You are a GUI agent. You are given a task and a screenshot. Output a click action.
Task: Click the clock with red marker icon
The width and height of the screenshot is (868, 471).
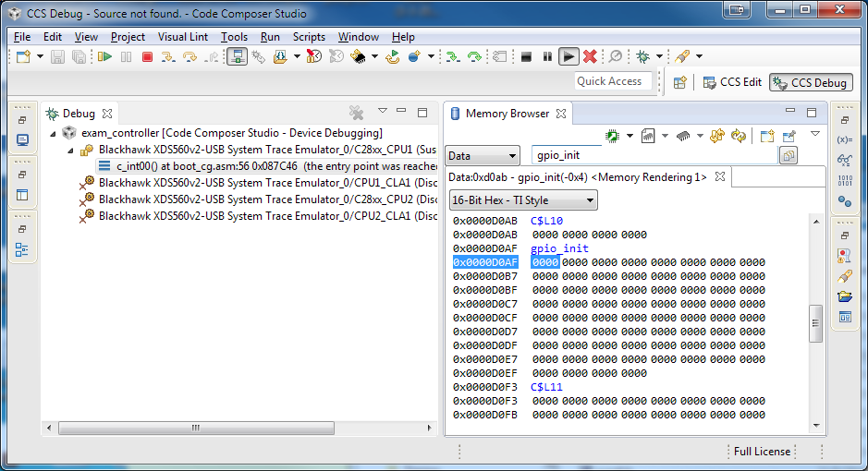[314, 56]
